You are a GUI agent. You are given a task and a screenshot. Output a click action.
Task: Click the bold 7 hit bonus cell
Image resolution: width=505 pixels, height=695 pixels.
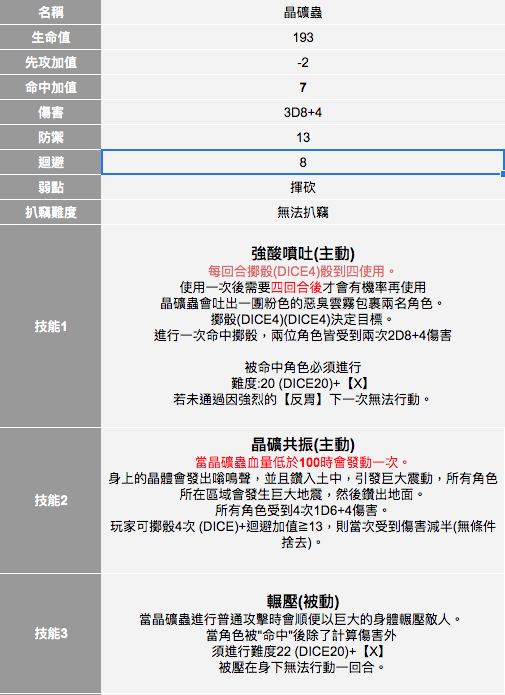pos(303,87)
